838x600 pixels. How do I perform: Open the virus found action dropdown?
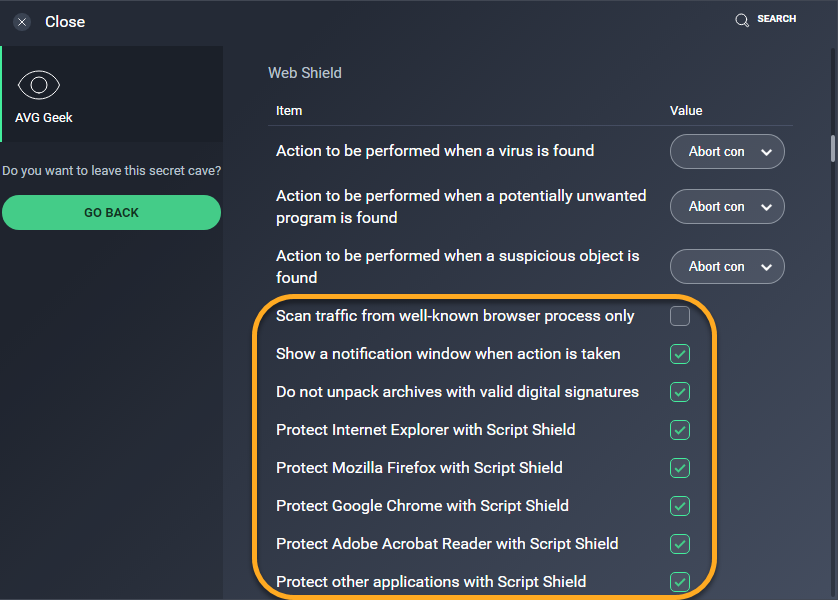[727, 152]
